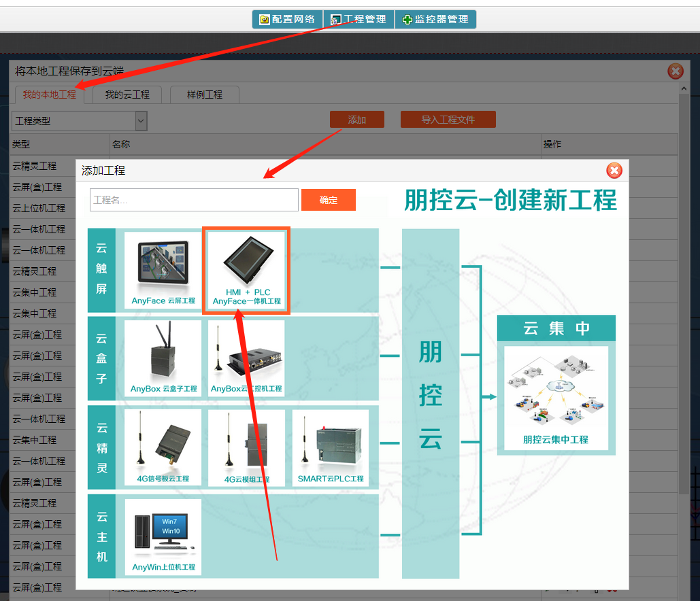The height and width of the screenshot is (601, 700).
Task: Choose the HMI + PLC AnyFace一体机工程 icon
Action: coord(247,271)
